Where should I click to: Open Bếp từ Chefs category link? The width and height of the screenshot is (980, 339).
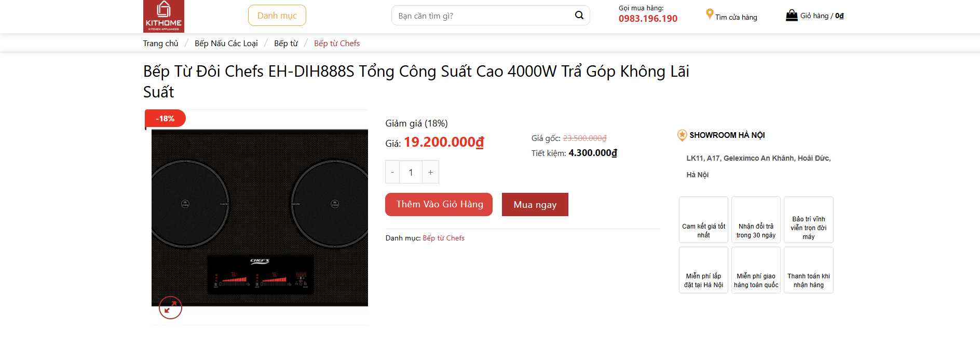(x=443, y=238)
